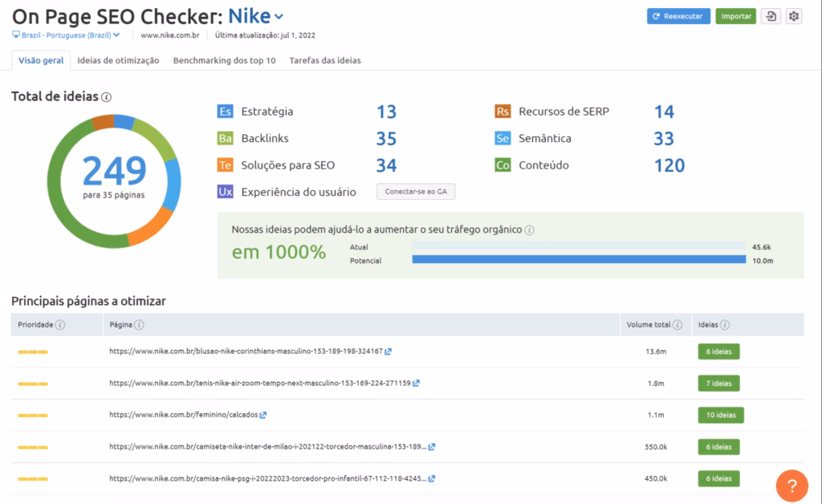The height and width of the screenshot is (504, 822).
Task: Switch to the Tarefas das ideias tab
Action: pos(324,60)
